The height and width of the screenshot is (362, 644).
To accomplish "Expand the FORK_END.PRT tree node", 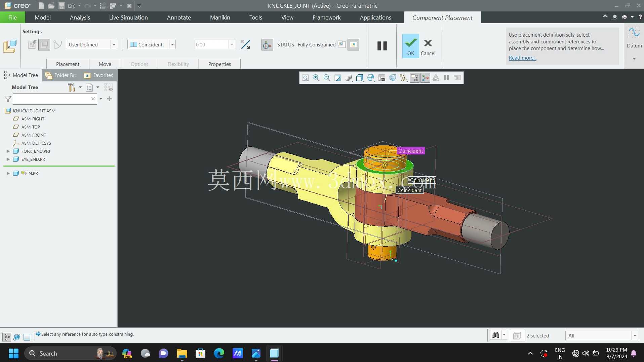I will click(8, 151).
